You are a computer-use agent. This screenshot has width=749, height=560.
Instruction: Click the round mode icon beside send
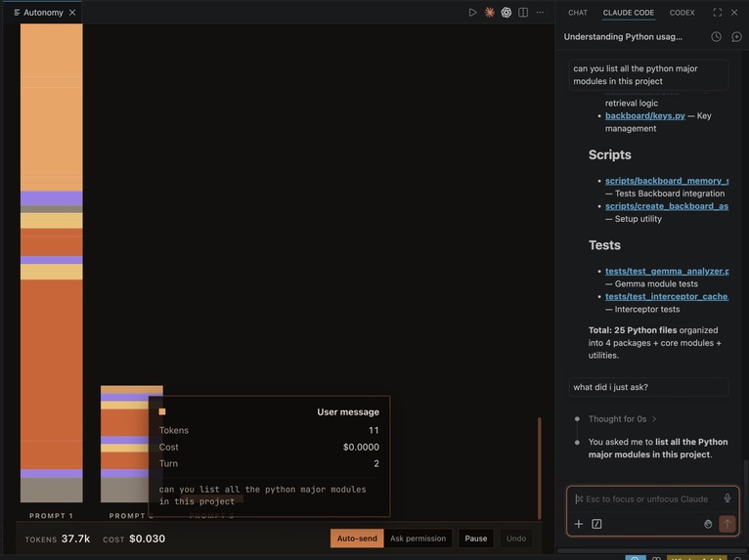(x=708, y=524)
